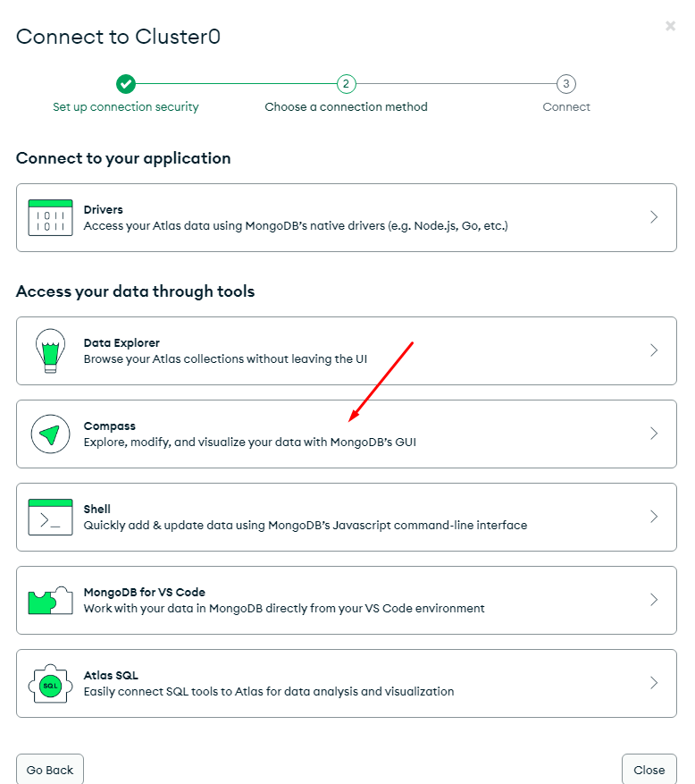Click the Data Explorer lightbulb icon
This screenshot has height=784, width=695.
50,350
